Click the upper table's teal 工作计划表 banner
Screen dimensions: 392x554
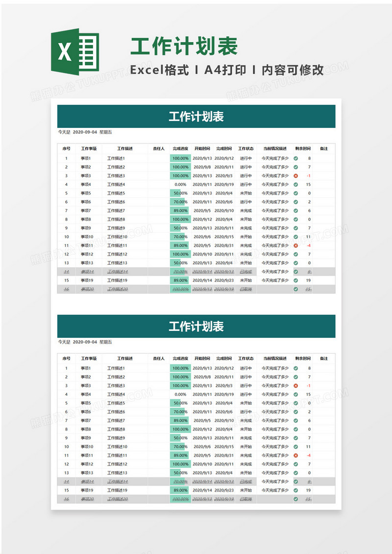196,116
